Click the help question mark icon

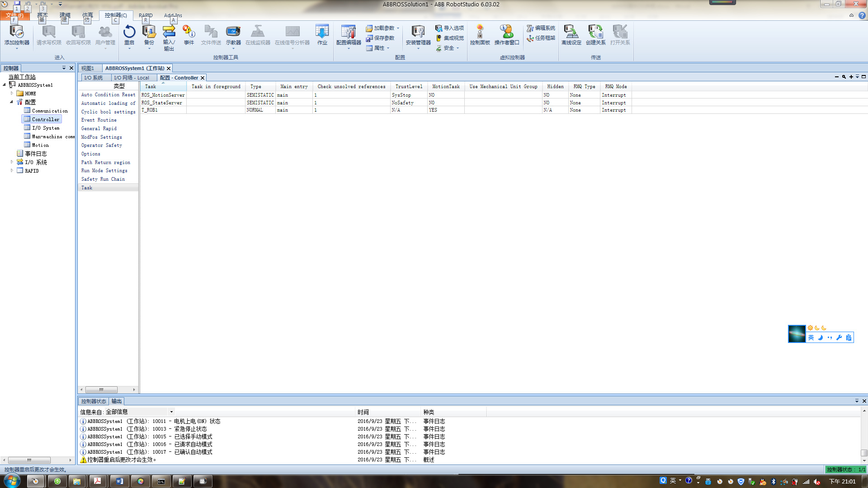(862, 15)
